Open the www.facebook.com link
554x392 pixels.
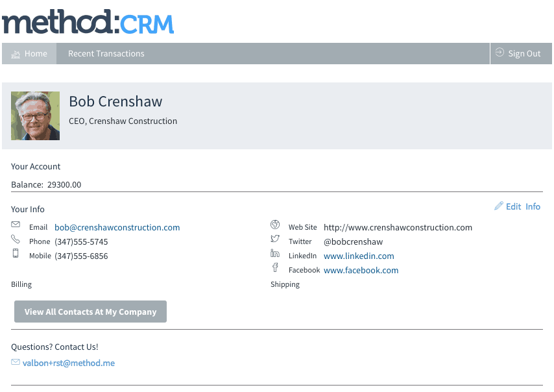tap(361, 271)
